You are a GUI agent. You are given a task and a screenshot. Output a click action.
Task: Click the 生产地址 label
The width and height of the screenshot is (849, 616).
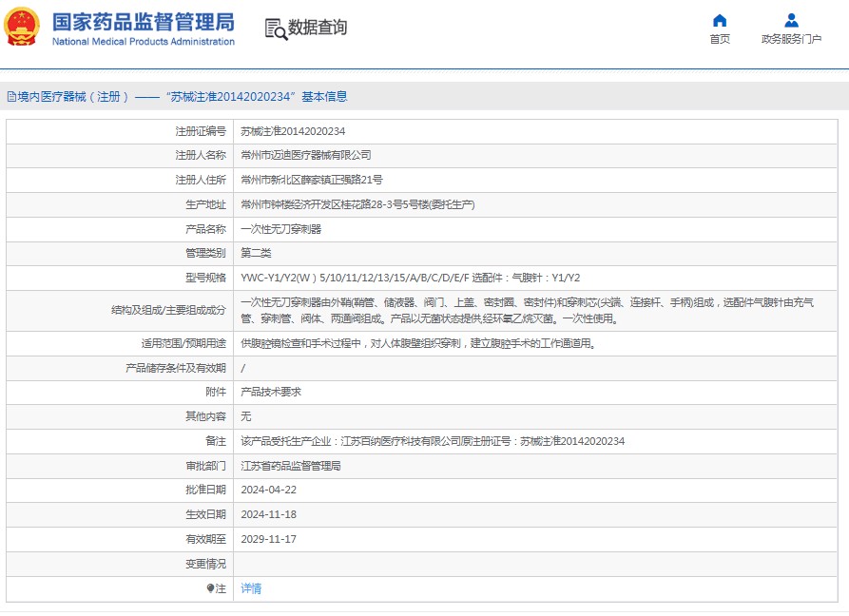(205, 204)
